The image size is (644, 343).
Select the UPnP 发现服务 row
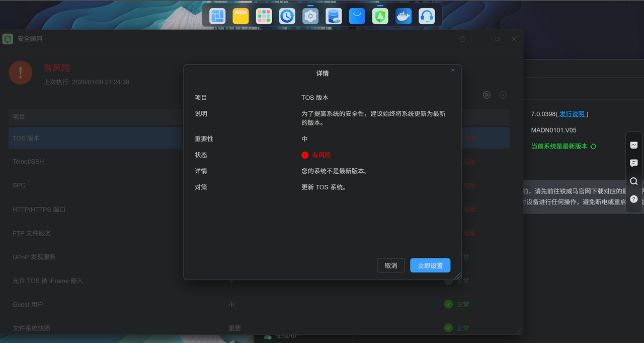coord(259,257)
